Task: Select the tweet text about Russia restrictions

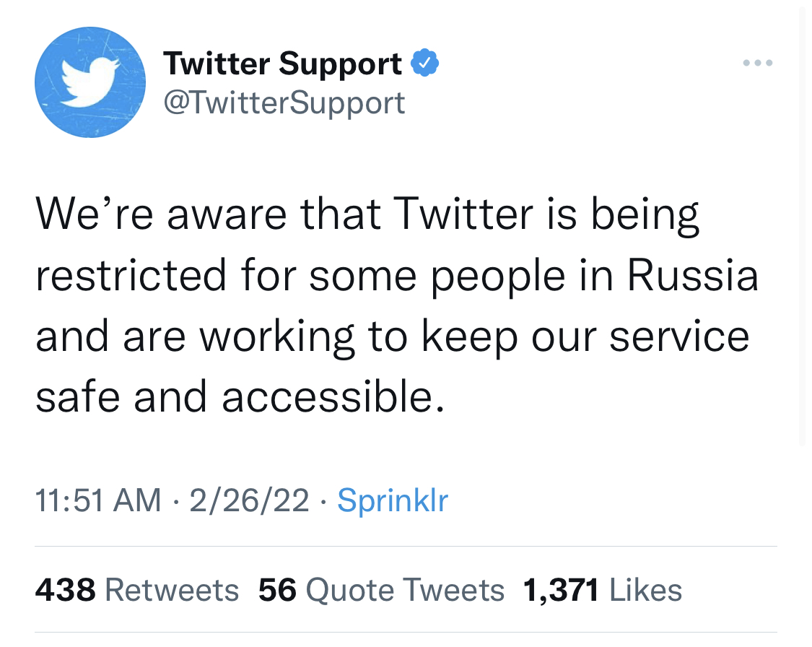Action: [x=397, y=305]
